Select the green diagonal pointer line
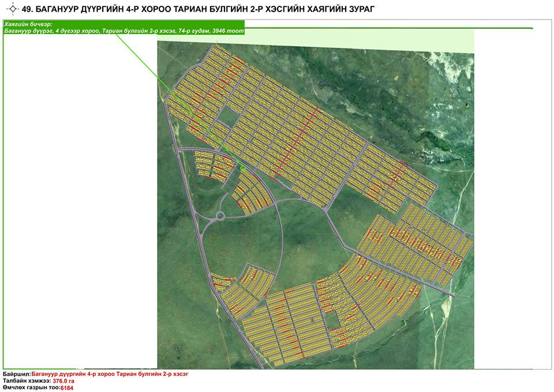Screen dimensions: 554x392 (x=173, y=92)
